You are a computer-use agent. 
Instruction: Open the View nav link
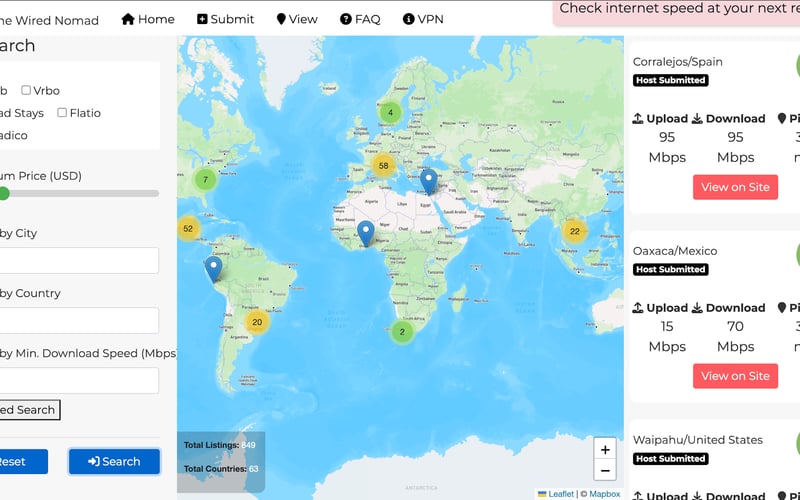pyautogui.click(x=297, y=19)
